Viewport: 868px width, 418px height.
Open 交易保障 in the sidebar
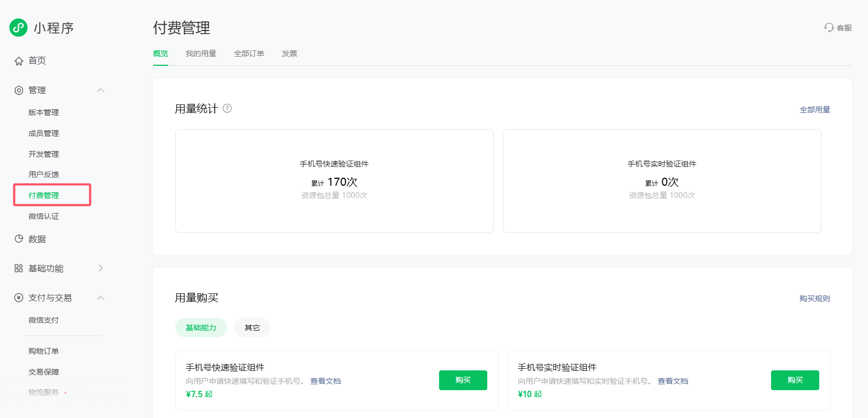pyautogui.click(x=43, y=372)
